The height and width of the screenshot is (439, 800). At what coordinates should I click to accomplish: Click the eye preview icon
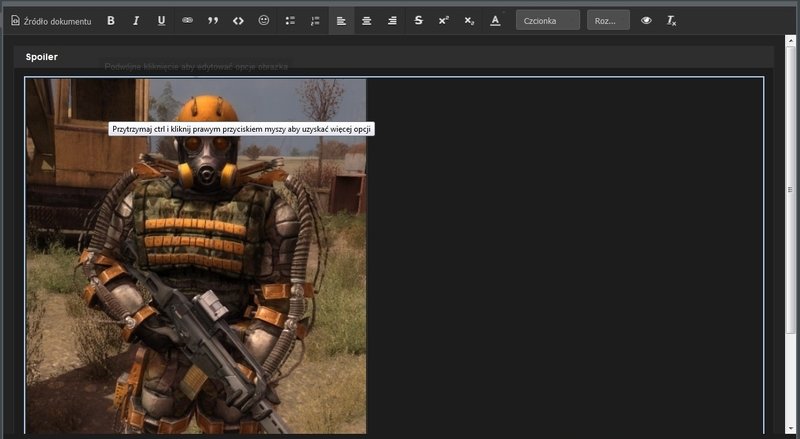point(646,20)
